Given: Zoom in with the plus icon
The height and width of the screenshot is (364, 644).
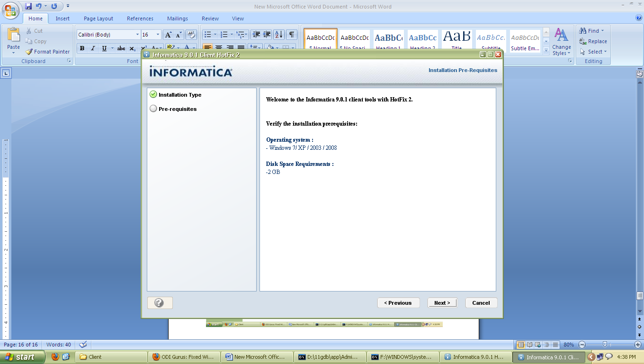Looking at the screenshot, I should 638,345.
